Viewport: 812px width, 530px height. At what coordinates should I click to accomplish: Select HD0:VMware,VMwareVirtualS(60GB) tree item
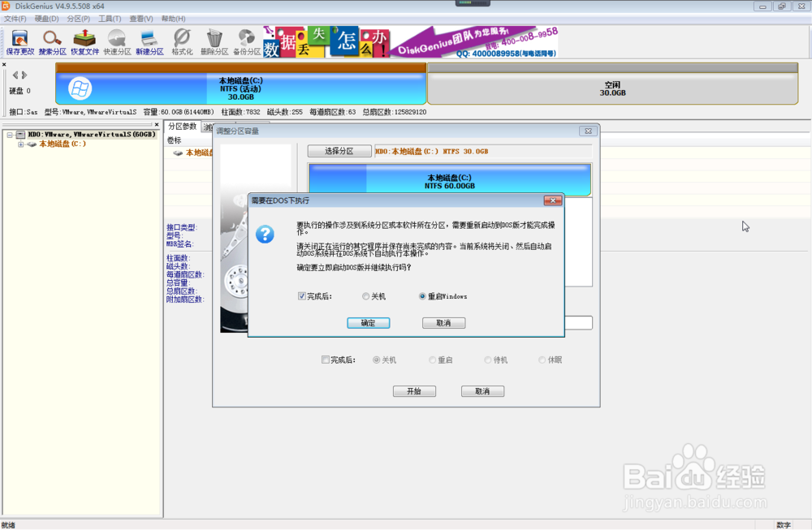(92, 135)
